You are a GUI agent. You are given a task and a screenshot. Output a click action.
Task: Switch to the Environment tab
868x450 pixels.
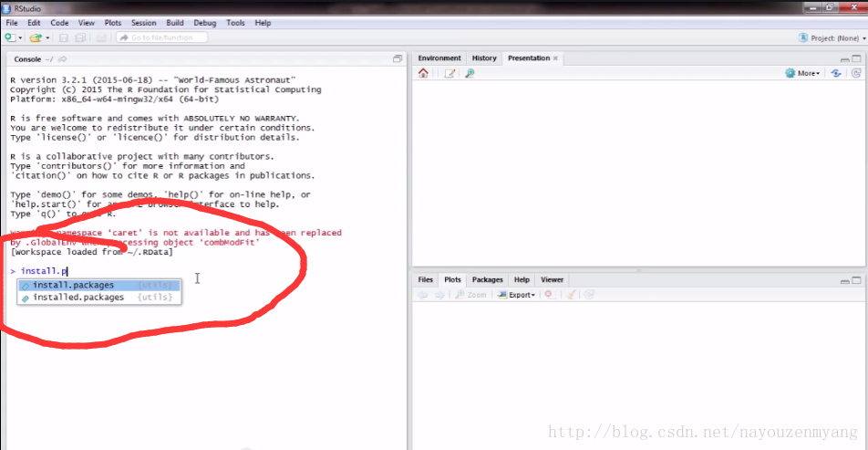439,58
